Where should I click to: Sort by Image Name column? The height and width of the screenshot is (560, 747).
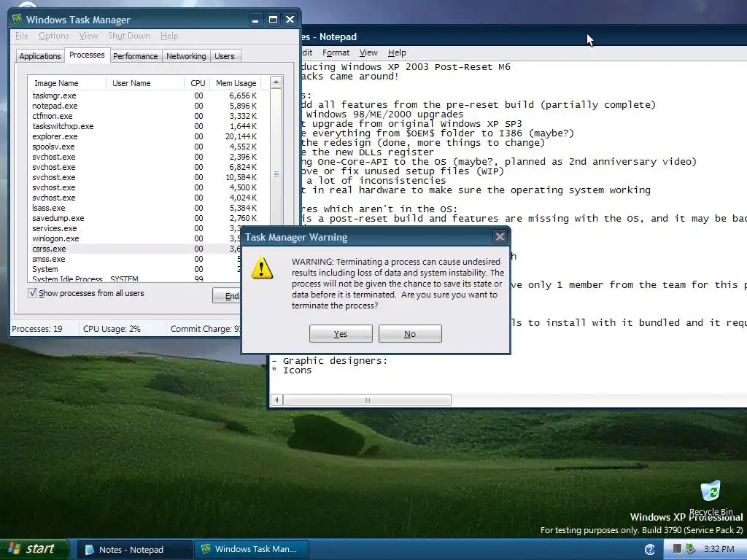tap(66, 83)
